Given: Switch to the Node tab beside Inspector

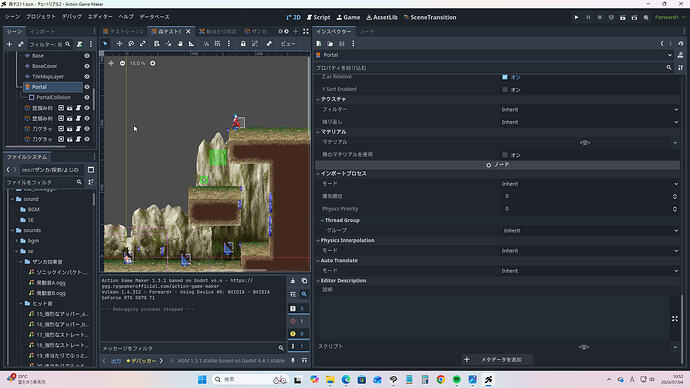Looking at the screenshot, I should coord(367,32).
